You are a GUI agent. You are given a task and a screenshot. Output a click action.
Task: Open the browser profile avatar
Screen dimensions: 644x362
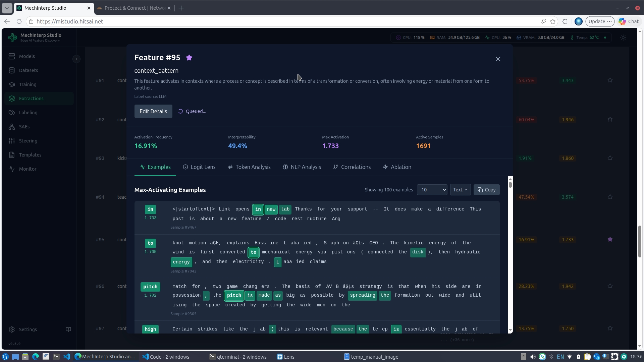tap(579, 21)
